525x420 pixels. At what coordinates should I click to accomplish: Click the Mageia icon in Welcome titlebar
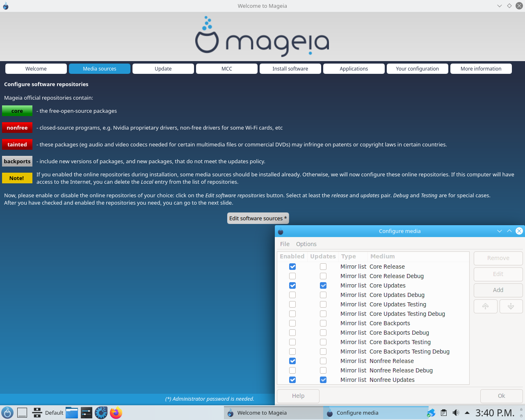click(x=5, y=6)
